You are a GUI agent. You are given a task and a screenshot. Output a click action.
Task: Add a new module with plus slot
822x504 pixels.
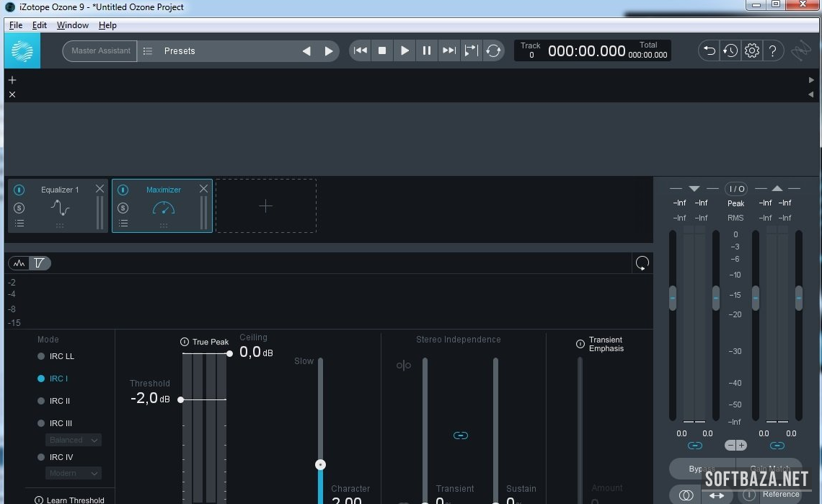click(265, 206)
